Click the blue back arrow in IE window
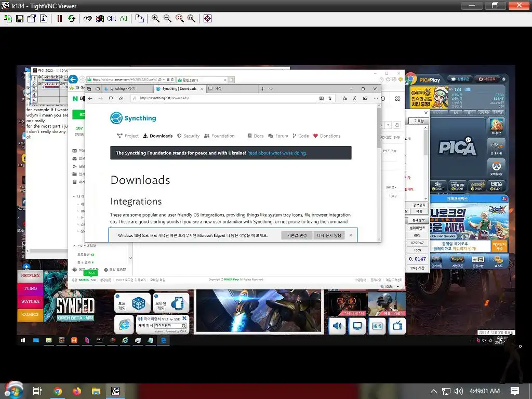This screenshot has height=399, width=532. (73, 79)
